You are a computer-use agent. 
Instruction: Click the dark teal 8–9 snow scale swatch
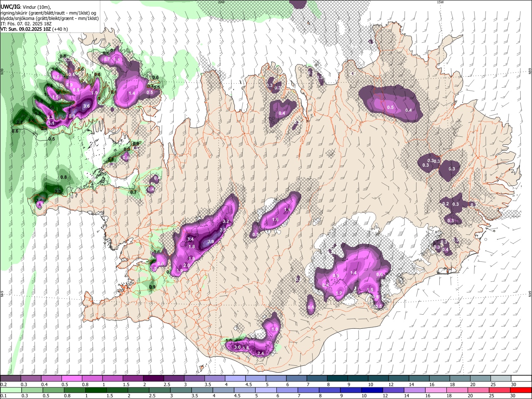(x=337, y=379)
